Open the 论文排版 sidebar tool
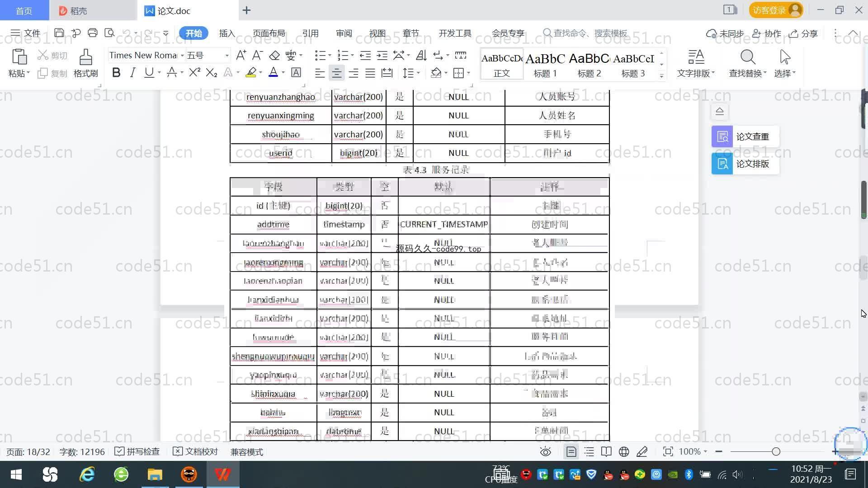 click(x=745, y=164)
